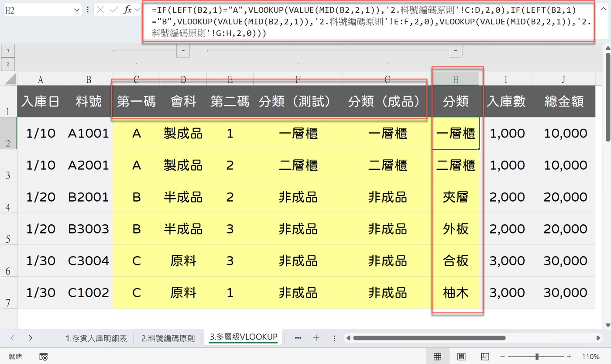Viewport: 611px width, 364px height.
Task: Switch to the 1.存貨入庫明細表 sheet tab
Action: click(x=96, y=338)
